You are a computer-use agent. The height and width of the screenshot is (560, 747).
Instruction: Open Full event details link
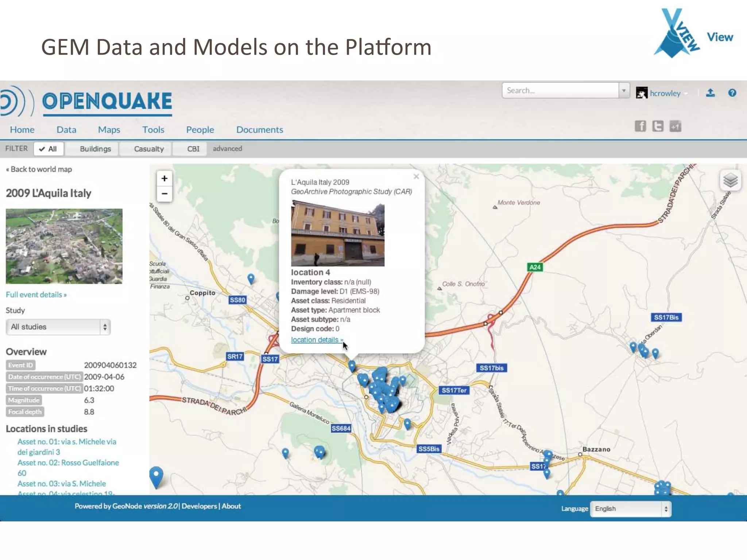pyautogui.click(x=36, y=295)
